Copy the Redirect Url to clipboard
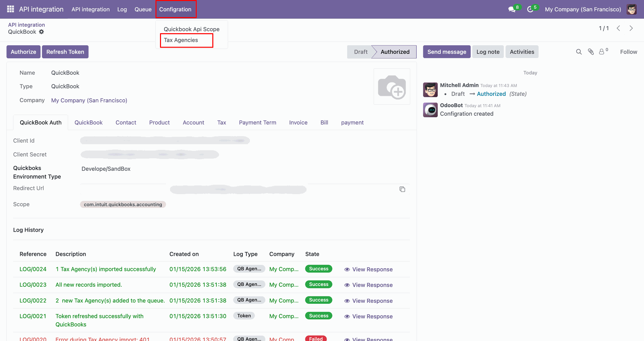644x341 pixels. coord(402,189)
